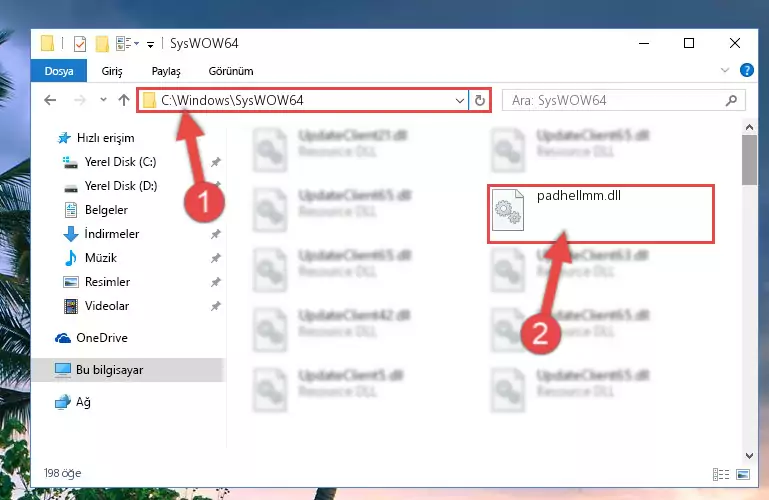Viewport: 769px width, 500px height.
Task: Click the scrollbar up arrow
Action: click(x=749, y=127)
